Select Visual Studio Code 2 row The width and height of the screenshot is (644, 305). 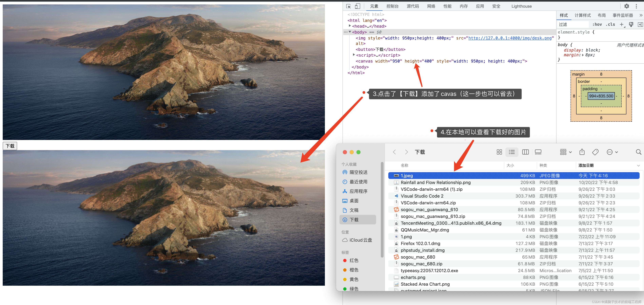coord(513,196)
